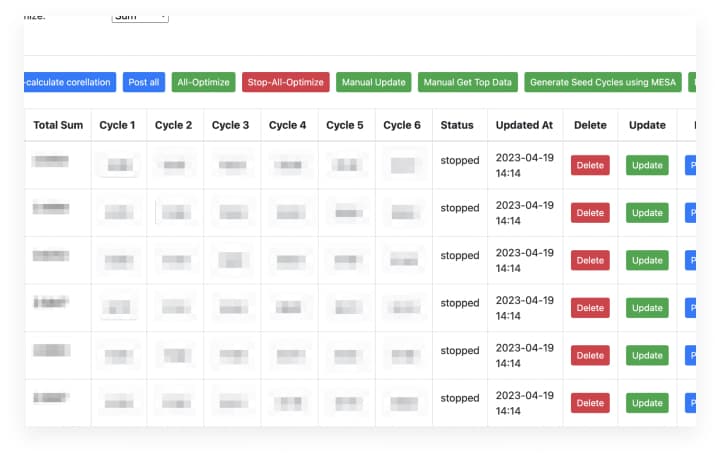Select the Cycle 6 field in first row

click(403, 165)
